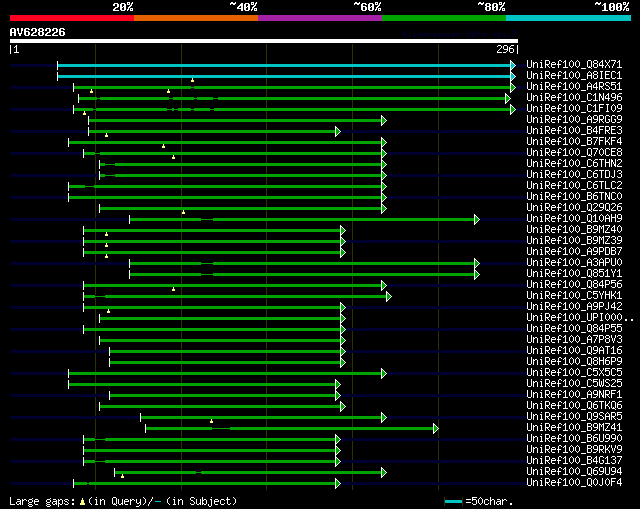Click the green alignment bar for Q10AH9
The width and height of the screenshot is (640, 509).
coord(304,220)
